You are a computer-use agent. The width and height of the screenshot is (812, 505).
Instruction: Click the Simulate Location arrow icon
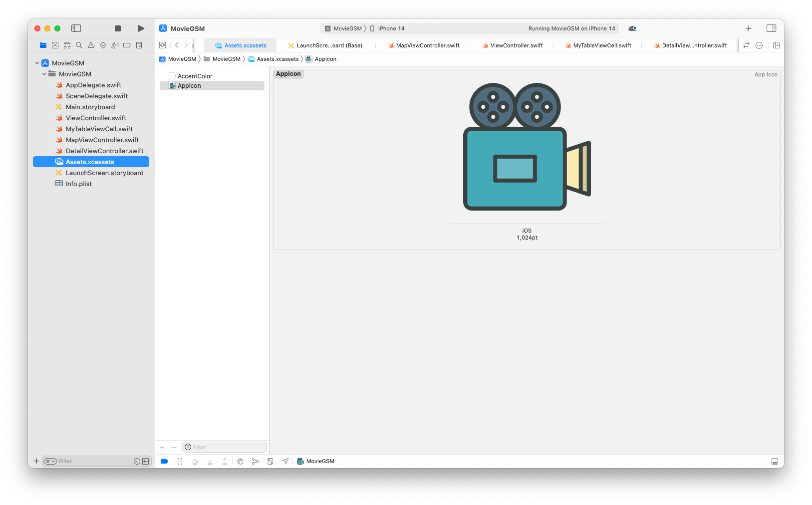(285, 462)
